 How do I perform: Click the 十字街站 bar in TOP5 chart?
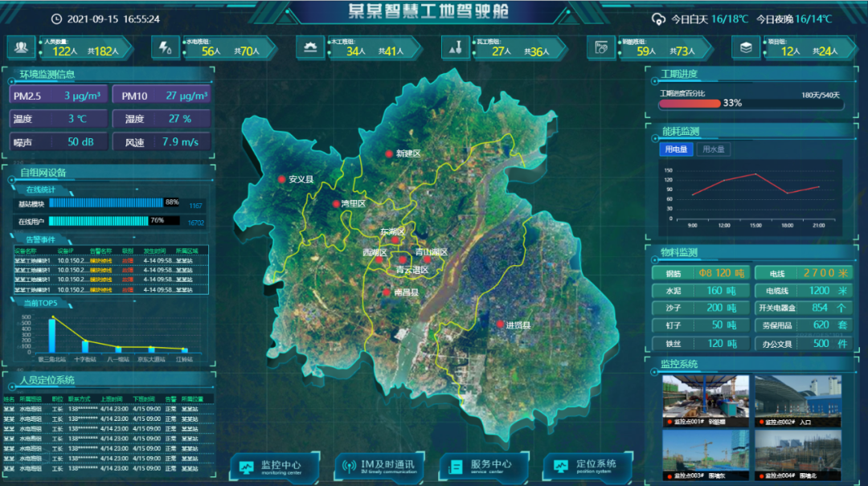[85, 346]
